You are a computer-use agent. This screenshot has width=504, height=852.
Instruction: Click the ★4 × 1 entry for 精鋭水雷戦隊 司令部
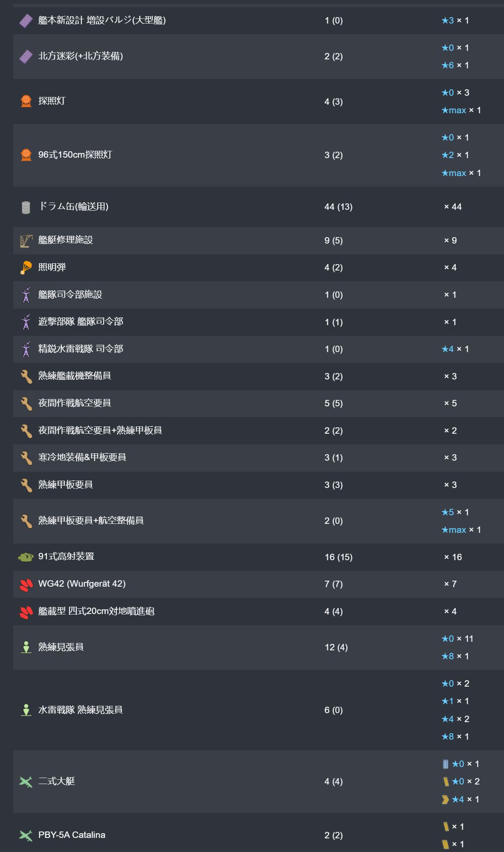[x=455, y=349]
